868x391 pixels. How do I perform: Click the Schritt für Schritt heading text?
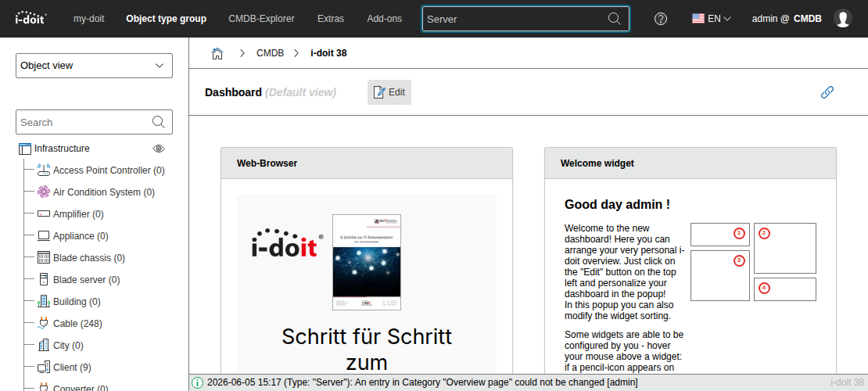[367, 337]
